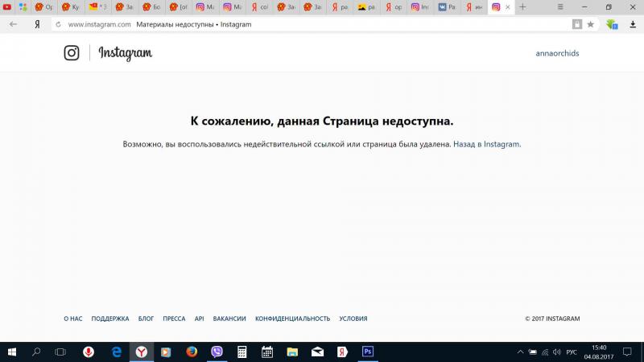Expand the system tray hidden icons chevron

(521, 352)
